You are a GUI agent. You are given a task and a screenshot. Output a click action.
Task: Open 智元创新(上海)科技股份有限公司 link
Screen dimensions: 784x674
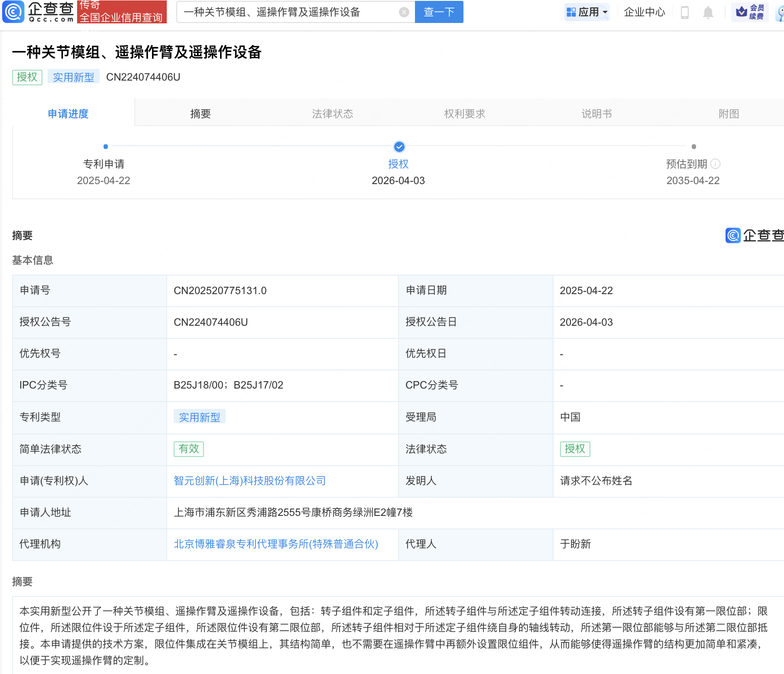(x=249, y=481)
